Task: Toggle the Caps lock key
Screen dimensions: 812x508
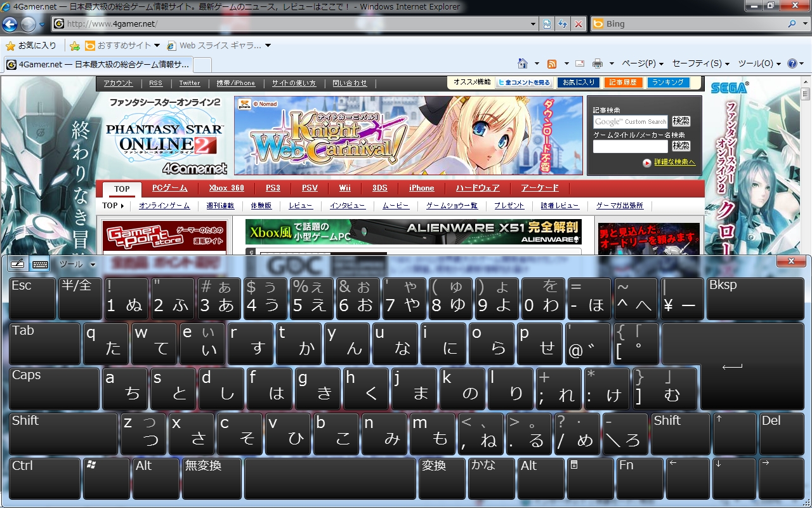Action: (54, 389)
